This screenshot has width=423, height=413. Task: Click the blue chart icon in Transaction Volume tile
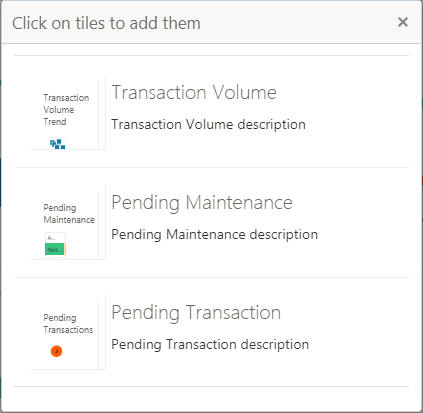pyautogui.click(x=58, y=144)
